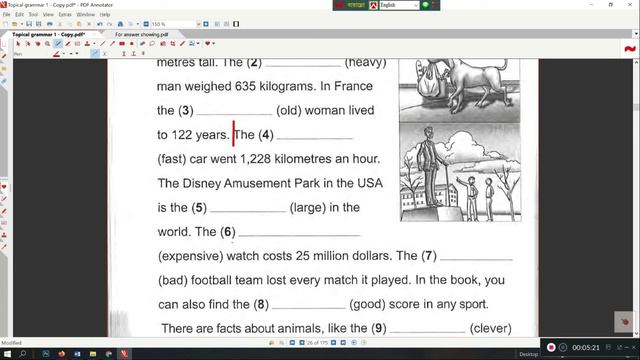The width and height of the screenshot is (640, 360).
Task: Open File Explorer from taskbar
Action: pos(93,354)
